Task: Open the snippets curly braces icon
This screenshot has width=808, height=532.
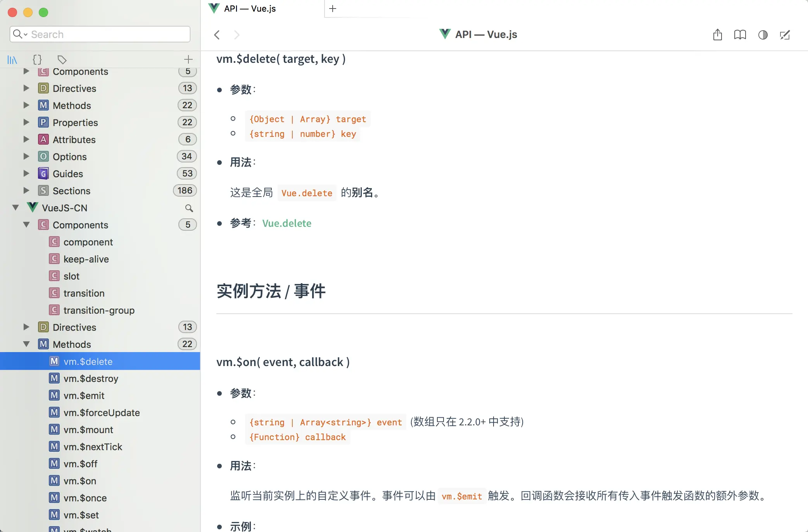Action: tap(37, 60)
